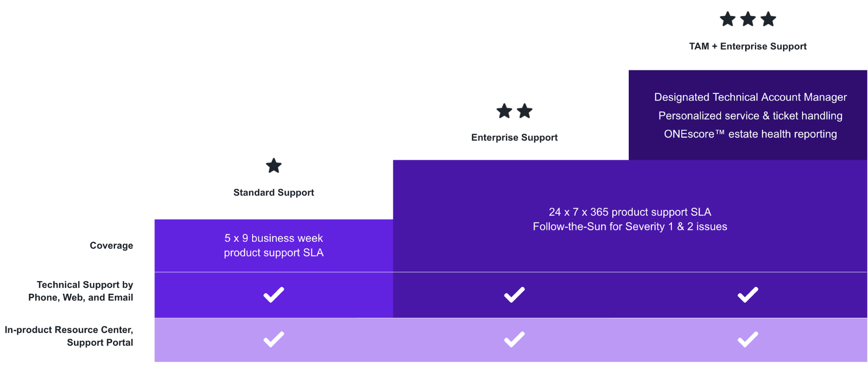
Task: Select the TAM + Enterprise Support heading
Action: coord(748,46)
